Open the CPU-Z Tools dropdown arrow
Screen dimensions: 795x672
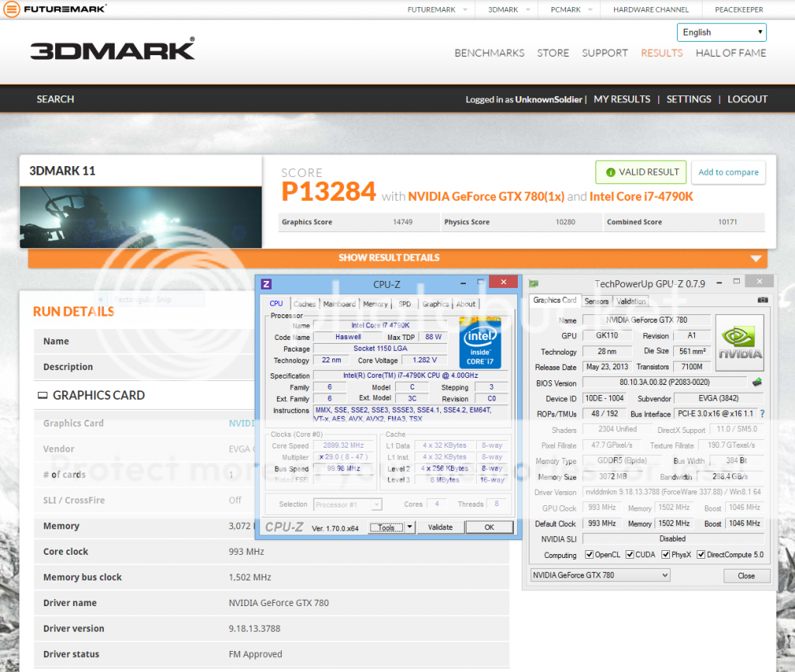(410, 527)
